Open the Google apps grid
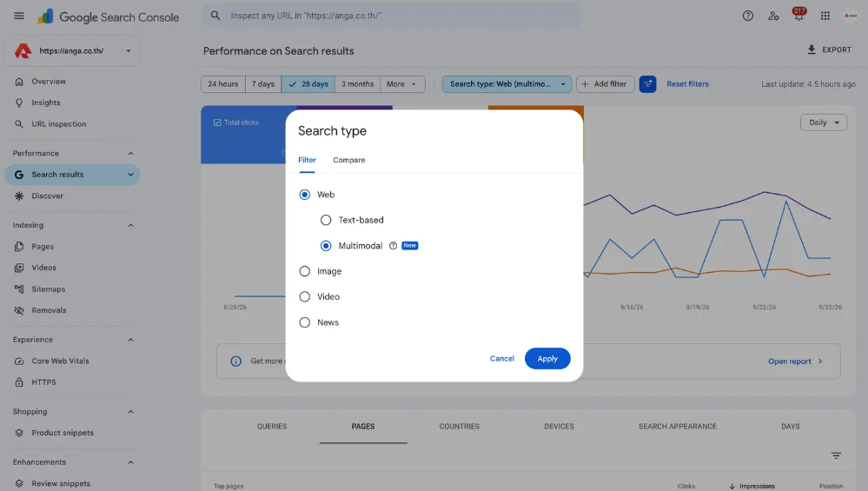Screen dimensions: 868x491 tap(825, 16)
